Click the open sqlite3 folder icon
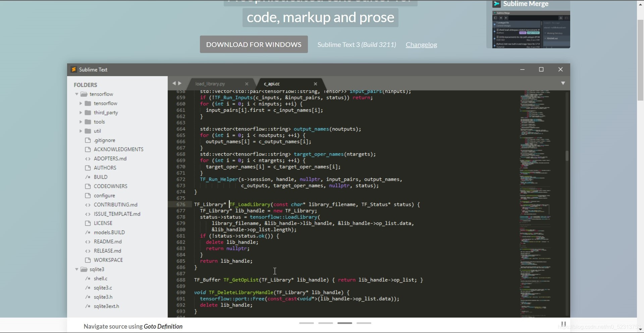The height and width of the screenshot is (333, 644). (x=84, y=269)
